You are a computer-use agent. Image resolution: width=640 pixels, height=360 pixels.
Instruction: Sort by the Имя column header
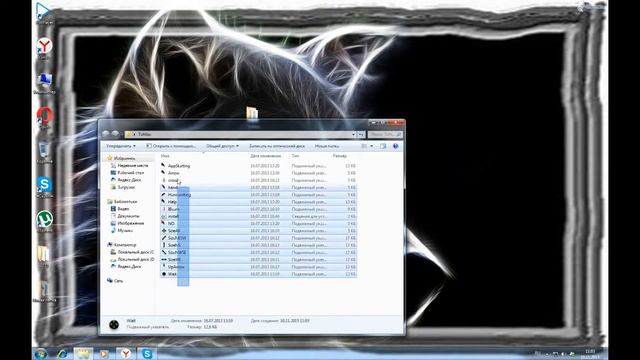click(165, 156)
